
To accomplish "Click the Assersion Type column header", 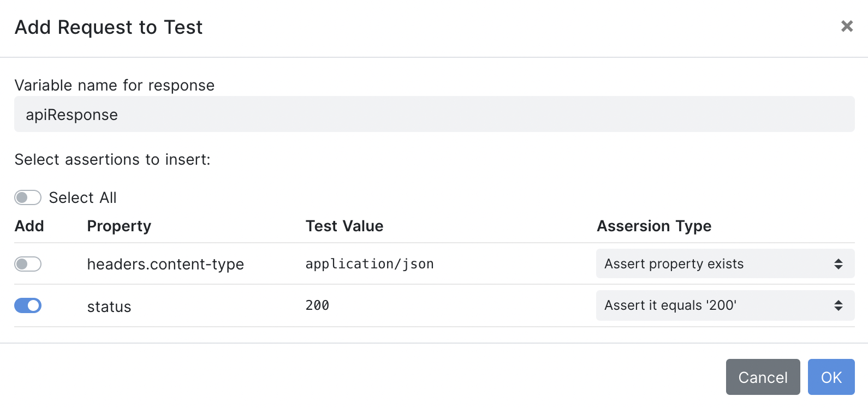I will coord(654,226).
